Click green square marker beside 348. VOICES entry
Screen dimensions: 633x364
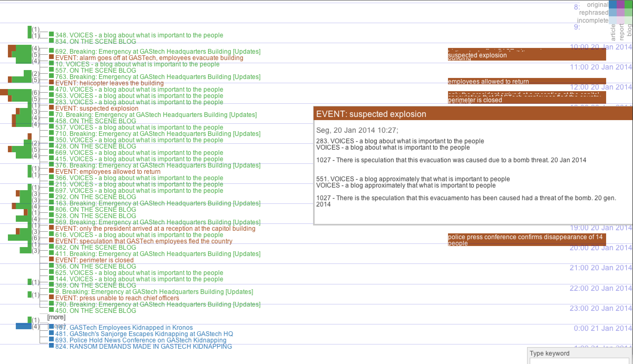coord(51,34)
